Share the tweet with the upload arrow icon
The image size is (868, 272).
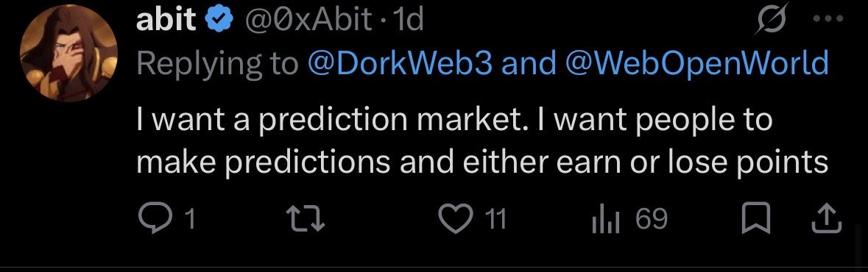point(826,219)
